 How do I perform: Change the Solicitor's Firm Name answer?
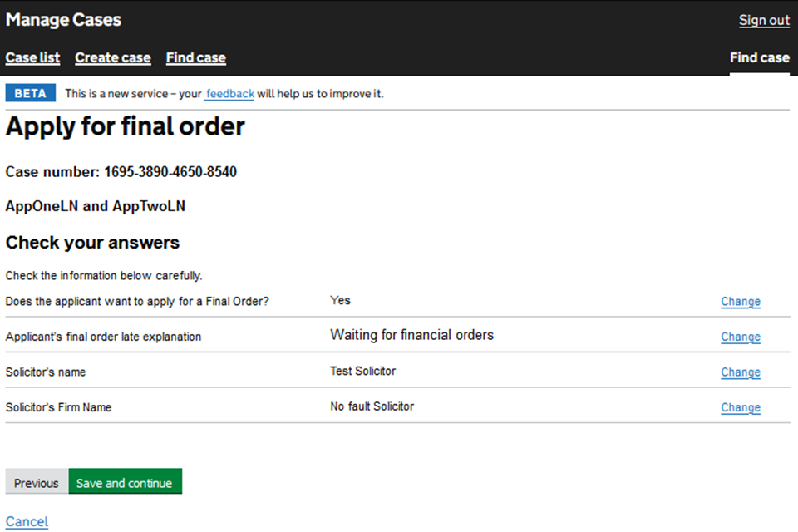click(740, 407)
